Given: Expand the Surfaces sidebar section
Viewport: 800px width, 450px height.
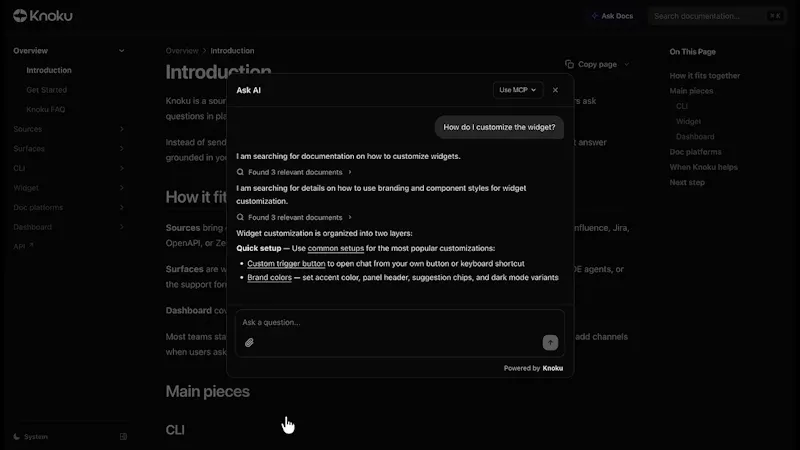Looking at the screenshot, I should tap(121, 148).
